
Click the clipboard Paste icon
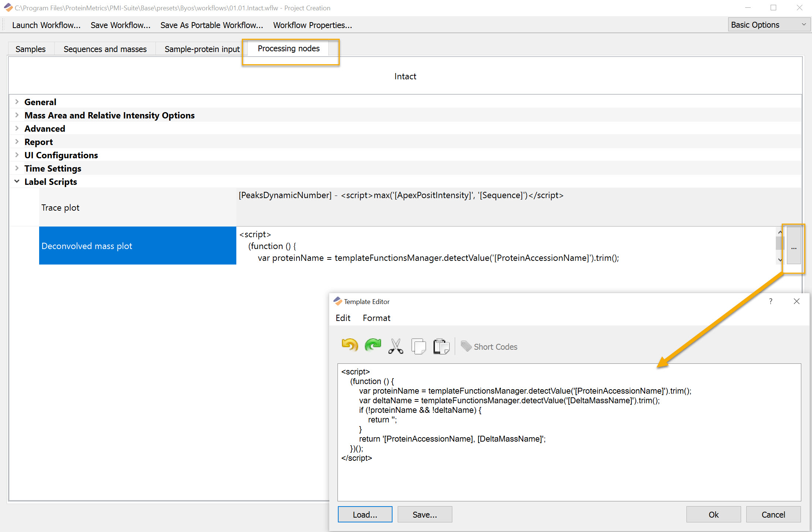(441, 346)
